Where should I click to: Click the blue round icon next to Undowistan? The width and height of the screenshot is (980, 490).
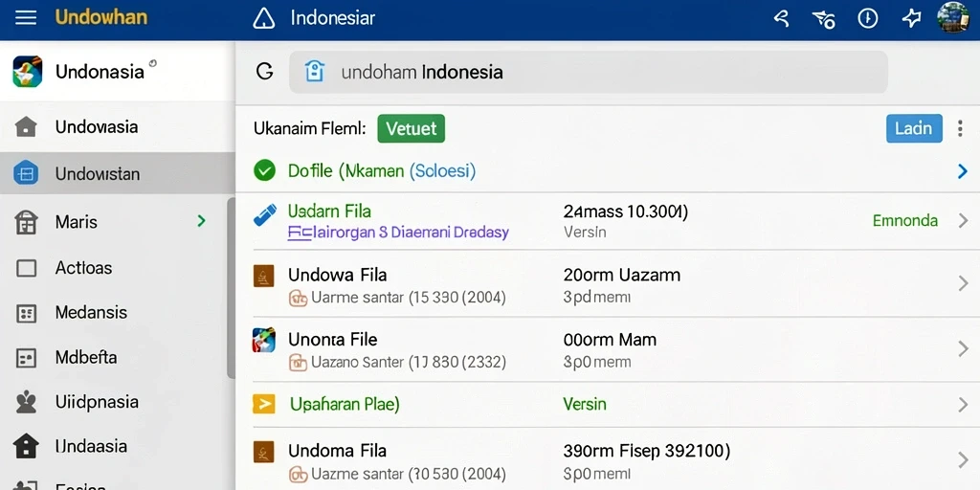tap(26, 173)
